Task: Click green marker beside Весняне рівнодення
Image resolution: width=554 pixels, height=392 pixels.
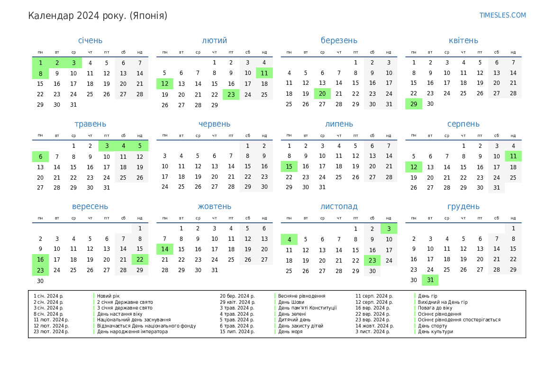Action: pos(275,296)
